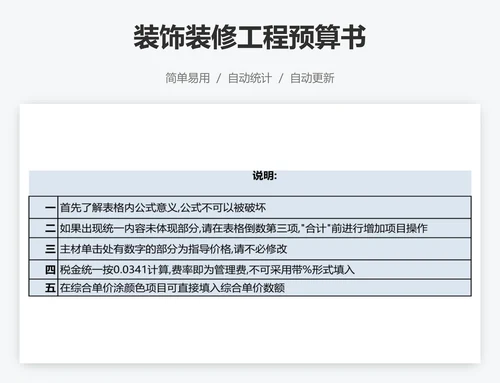
Task: Click the cell 主材单击处有数字的部分为指导价格,请不必修改
Action: pos(264,249)
